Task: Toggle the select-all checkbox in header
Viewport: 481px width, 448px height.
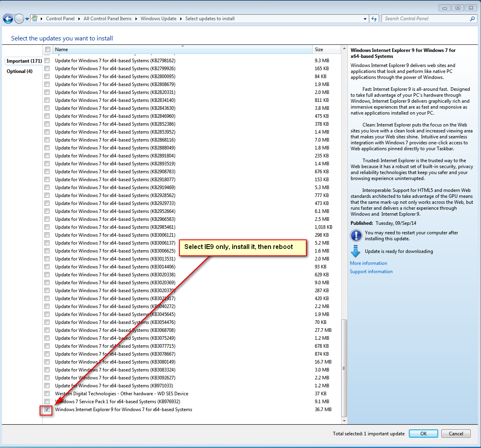Action: point(48,50)
